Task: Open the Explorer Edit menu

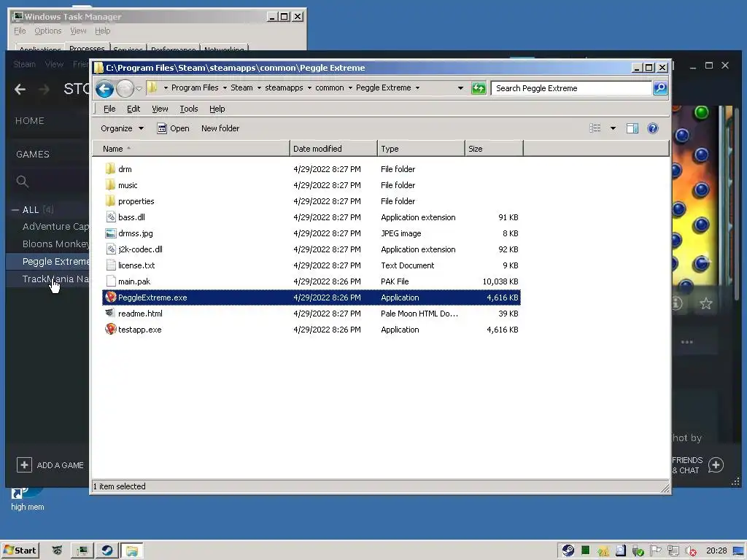Action: point(133,109)
